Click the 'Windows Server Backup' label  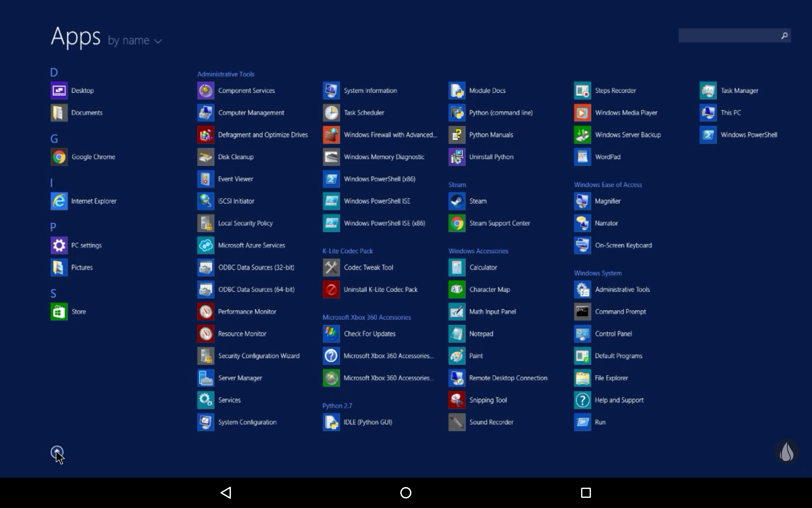(x=628, y=135)
